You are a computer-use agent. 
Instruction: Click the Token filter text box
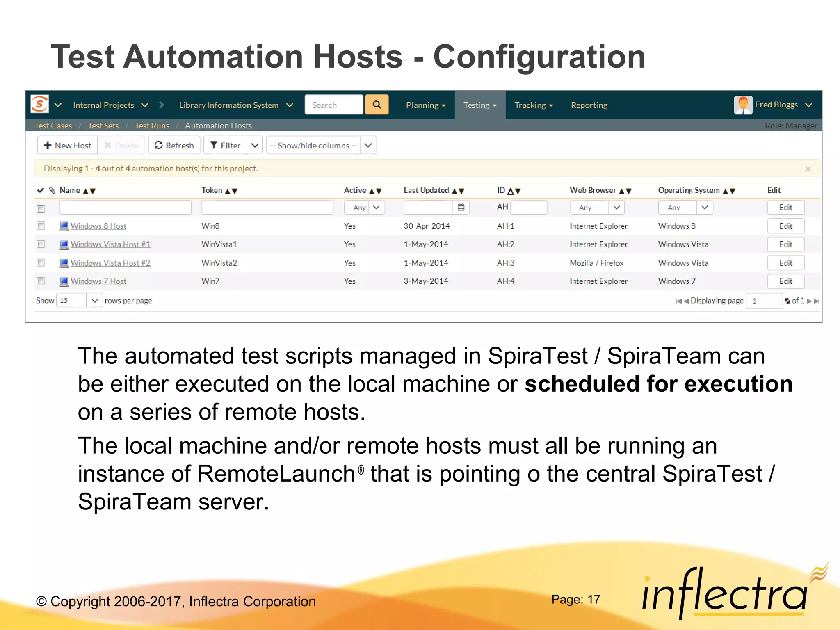(x=267, y=208)
